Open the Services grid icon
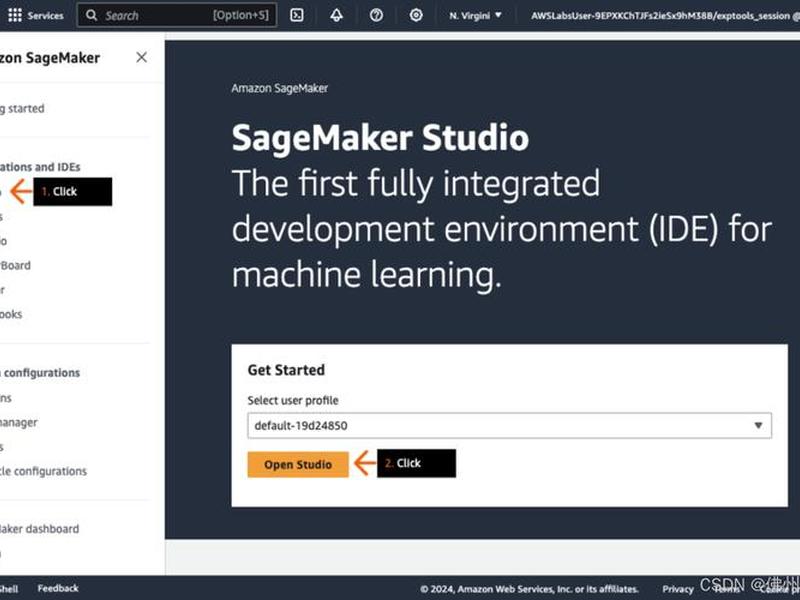This screenshot has width=800, height=600. click(15, 15)
